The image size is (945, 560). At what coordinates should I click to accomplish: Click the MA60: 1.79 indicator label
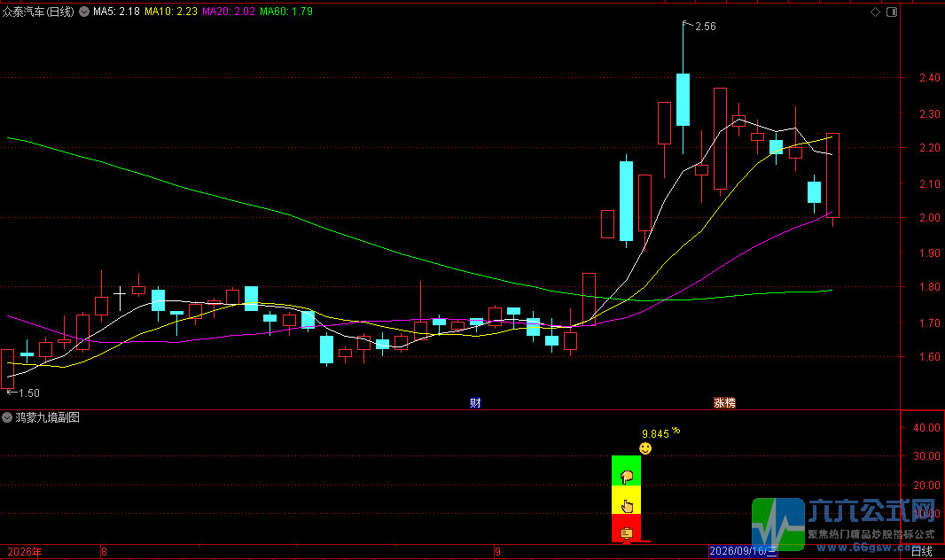point(286,12)
